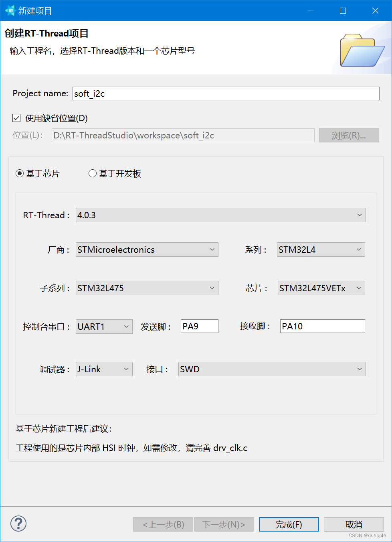The height and width of the screenshot is (542, 392).
Task: Close the 新建项目 dialog window
Action: point(375,10)
